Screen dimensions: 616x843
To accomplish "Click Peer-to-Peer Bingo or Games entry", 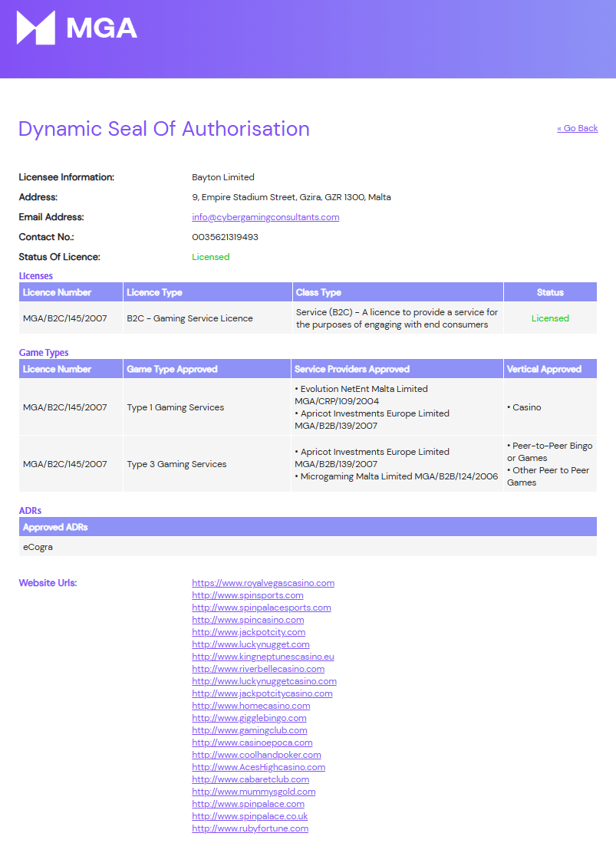I will pos(550,452).
